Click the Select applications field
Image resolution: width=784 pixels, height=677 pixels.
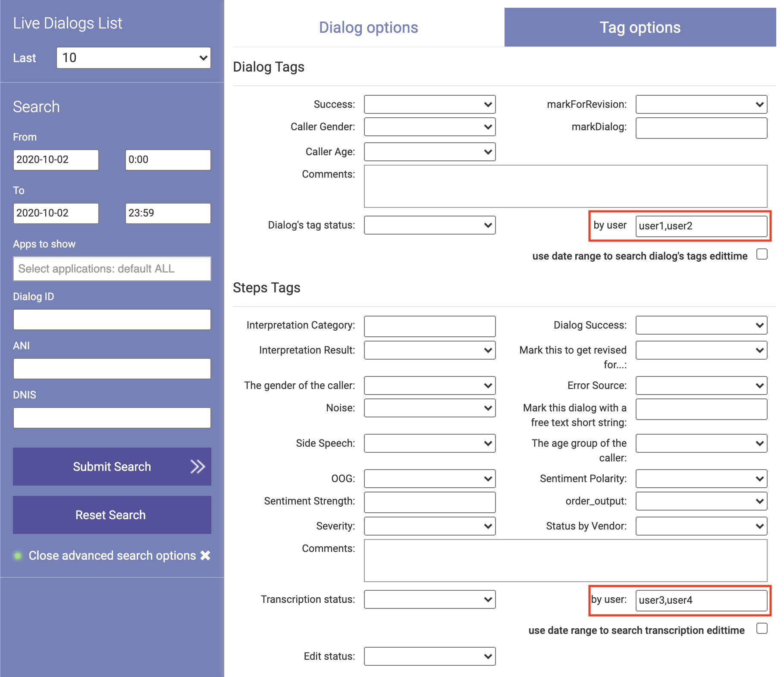(x=112, y=268)
